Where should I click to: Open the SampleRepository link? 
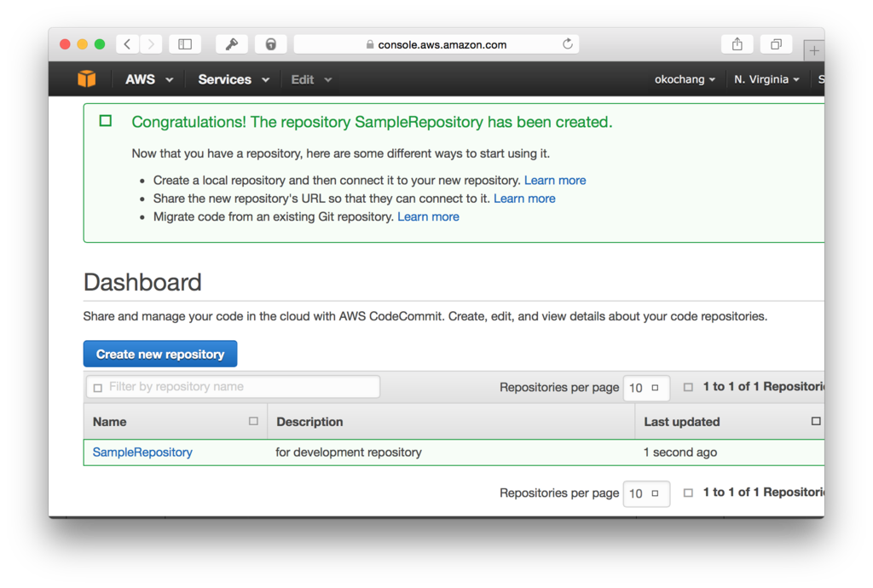[142, 453]
